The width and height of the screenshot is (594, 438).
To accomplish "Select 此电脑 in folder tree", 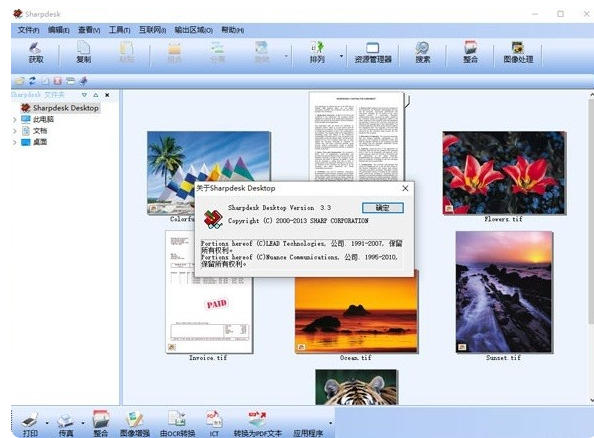I will pyautogui.click(x=38, y=119).
